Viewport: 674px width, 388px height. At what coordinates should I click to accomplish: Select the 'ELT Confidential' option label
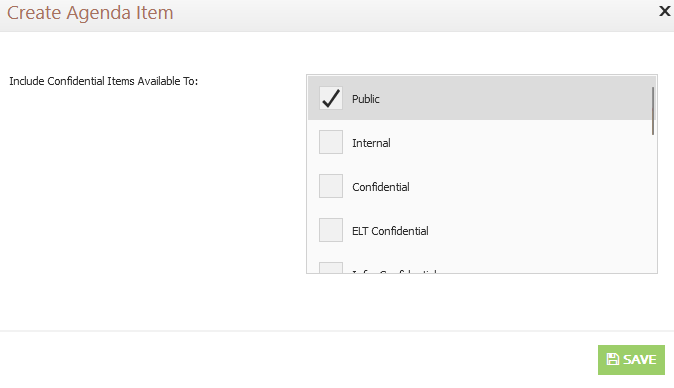390,231
